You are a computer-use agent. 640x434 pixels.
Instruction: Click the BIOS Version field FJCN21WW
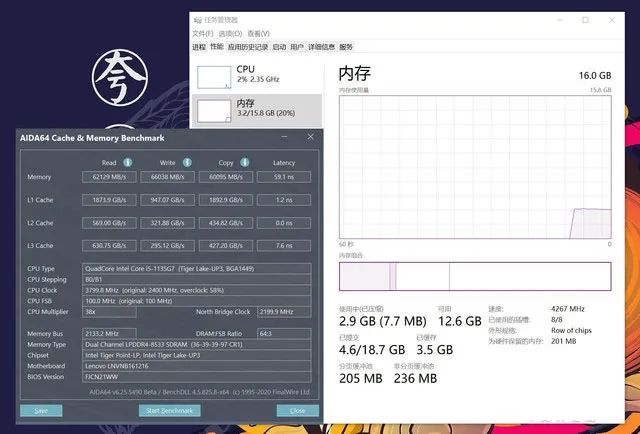[197, 376]
